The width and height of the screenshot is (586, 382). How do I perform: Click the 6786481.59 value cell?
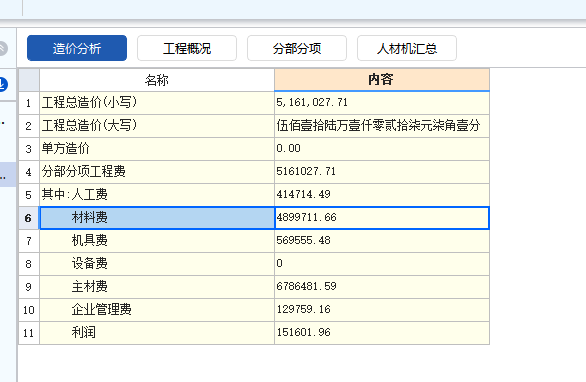point(382,287)
